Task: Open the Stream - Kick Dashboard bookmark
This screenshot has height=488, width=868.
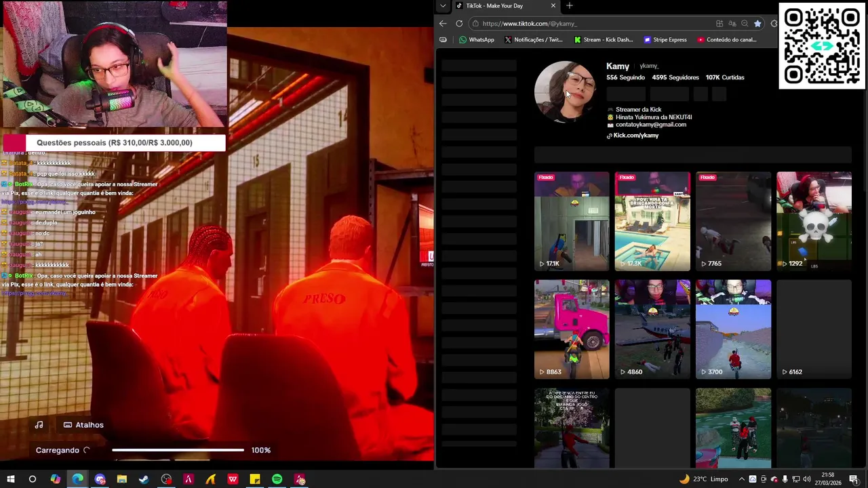Action: (603, 39)
